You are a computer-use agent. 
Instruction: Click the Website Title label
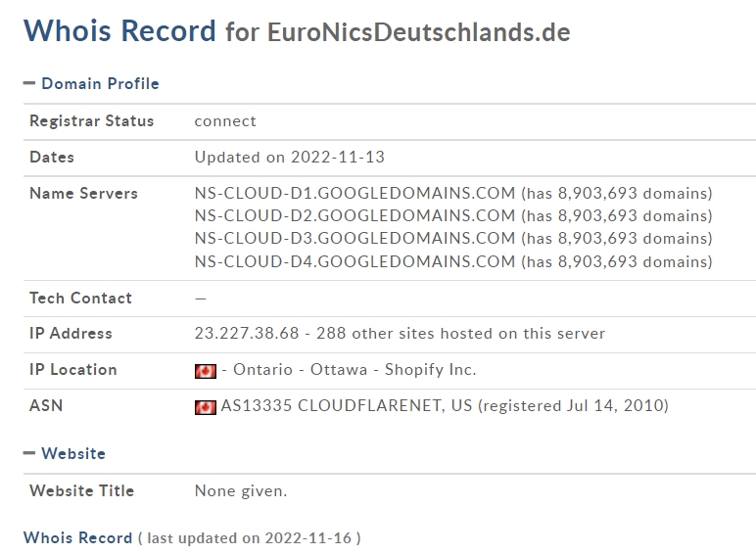(82, 491)
